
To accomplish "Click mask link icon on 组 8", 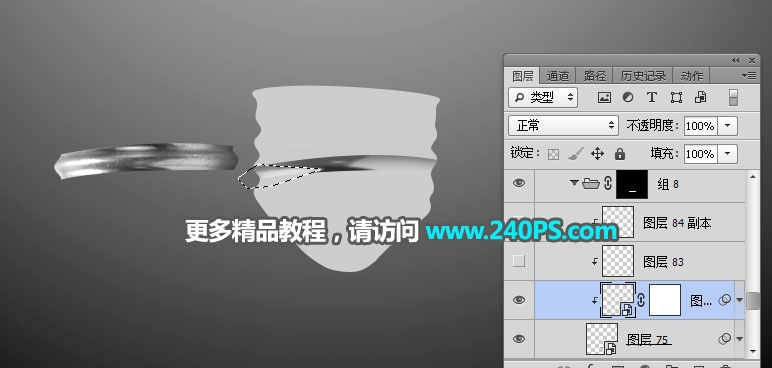I will [x=609, y=184].
